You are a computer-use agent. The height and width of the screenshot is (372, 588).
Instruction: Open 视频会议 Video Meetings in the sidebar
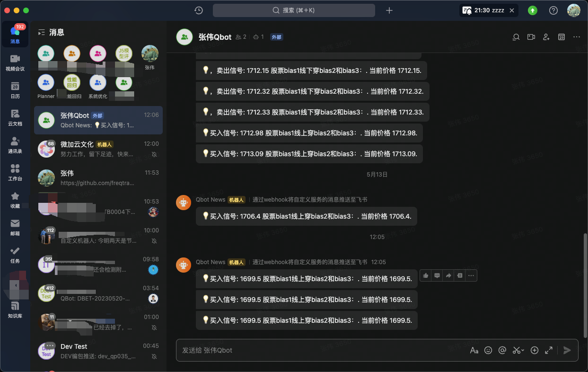pos(15,61)
